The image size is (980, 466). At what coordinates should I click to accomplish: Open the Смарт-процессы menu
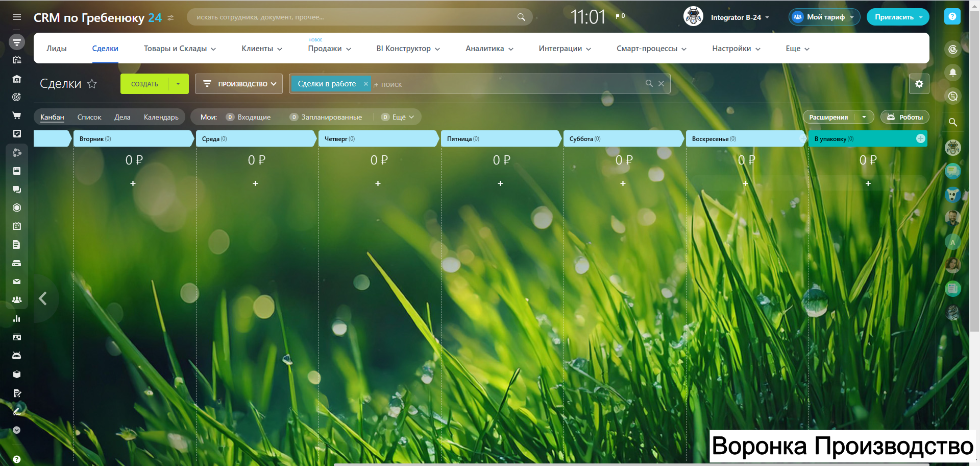tap(651, 49)
